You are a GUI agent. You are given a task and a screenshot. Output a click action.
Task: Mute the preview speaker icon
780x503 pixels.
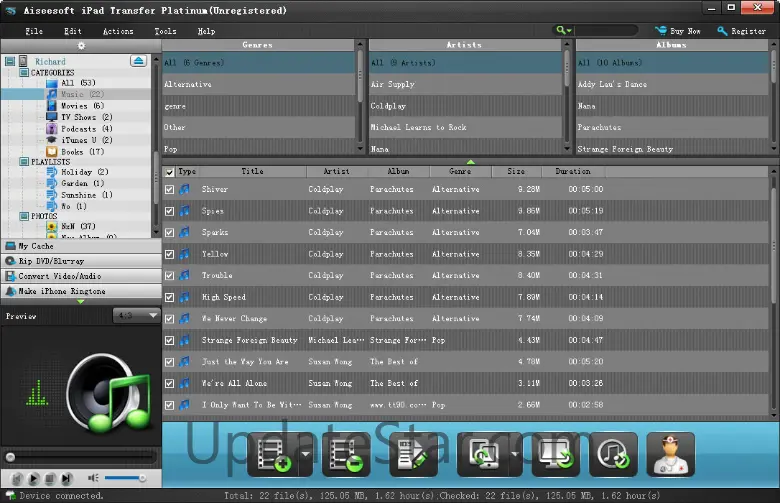(93, 479)
